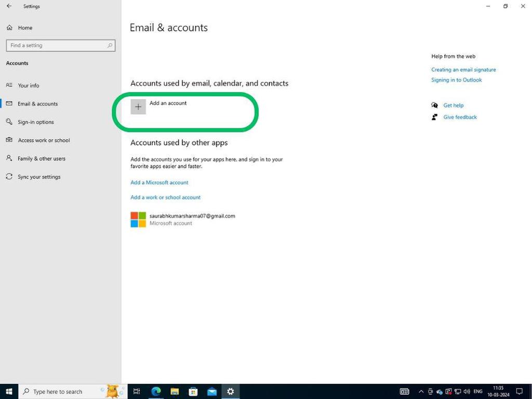This screenshot has height=399, width=532.
Task: Click the ENG language indicator
Action: pyautogui.click(x=478, y=392)
